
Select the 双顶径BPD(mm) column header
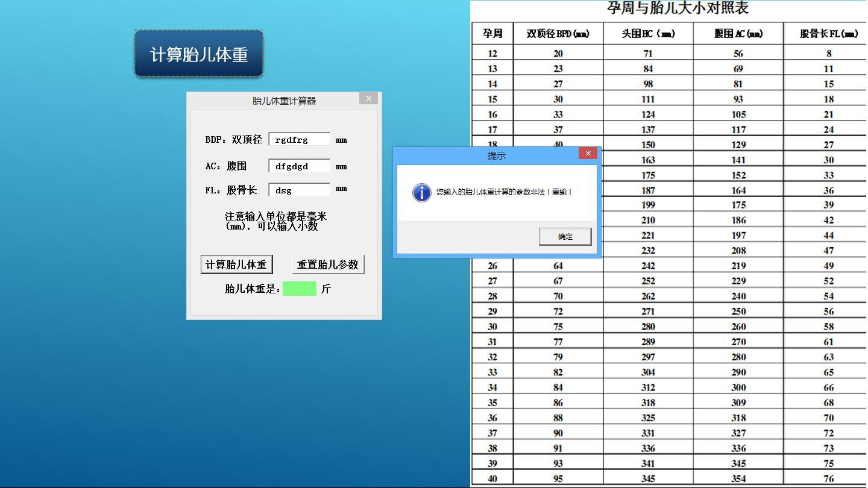coord(558,34)
